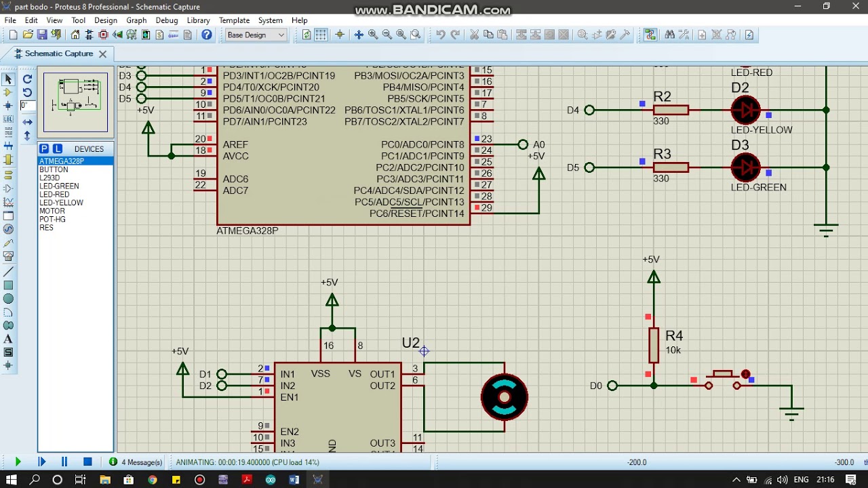Click the schematic overview thumbnail
The width and height of the screenshot is (868, 488).
75,102
